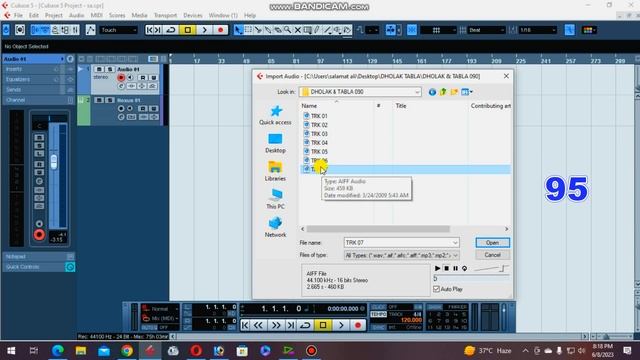Select the Range Selection tool
Image resolution: width=640 pixels, height=360 pixels.
248,30
